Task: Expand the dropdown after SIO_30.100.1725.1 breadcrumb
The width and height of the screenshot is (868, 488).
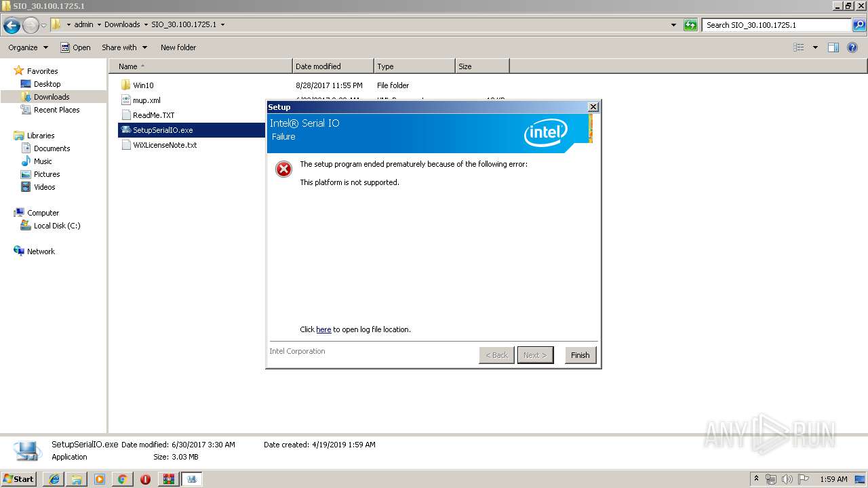Action: (x=222, y=25)
